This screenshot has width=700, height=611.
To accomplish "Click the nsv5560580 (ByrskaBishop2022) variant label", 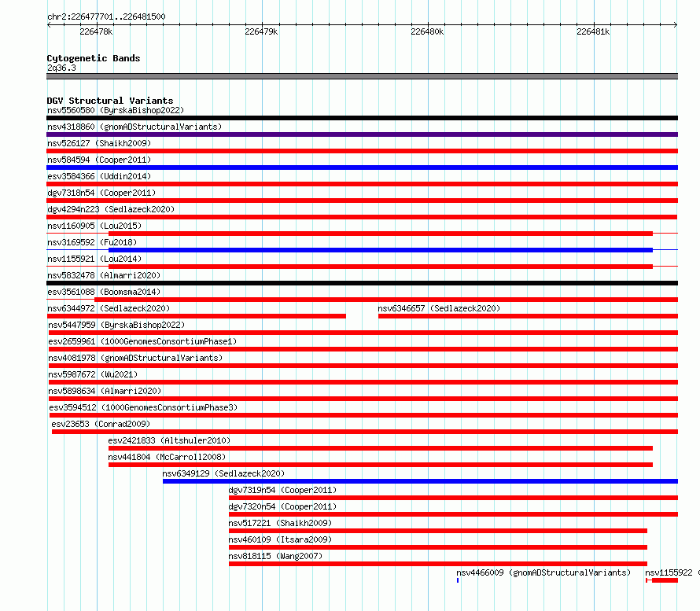I will [116, 110].
